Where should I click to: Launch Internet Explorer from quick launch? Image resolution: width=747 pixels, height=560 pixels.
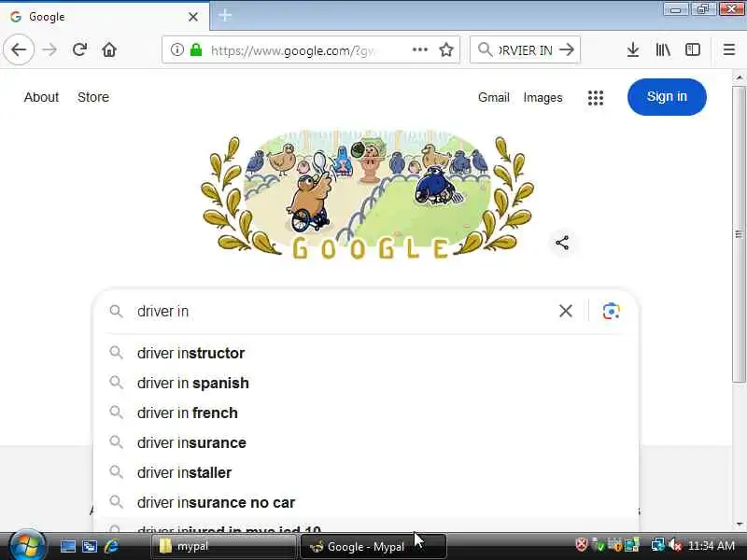tap(112, 546)
